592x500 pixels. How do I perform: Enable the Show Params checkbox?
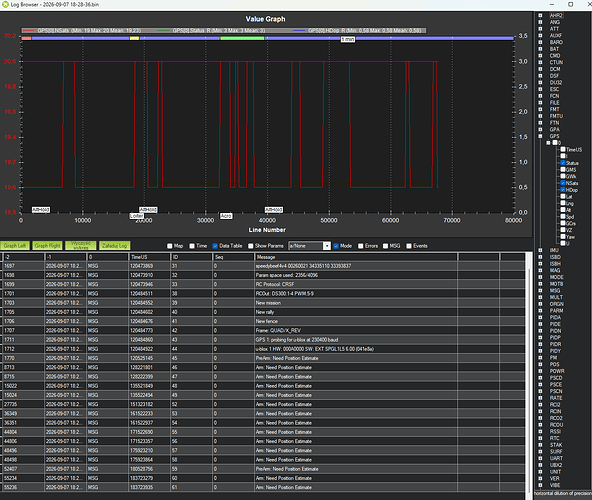[x=251, y=246]
